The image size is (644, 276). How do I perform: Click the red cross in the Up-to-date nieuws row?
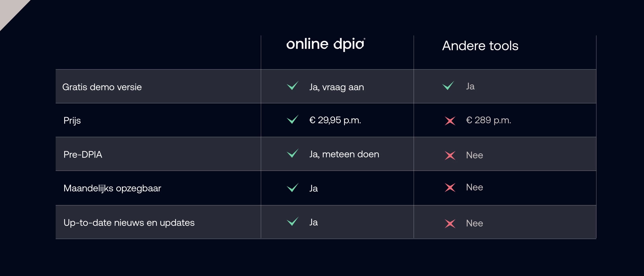[x=450, y=224]
